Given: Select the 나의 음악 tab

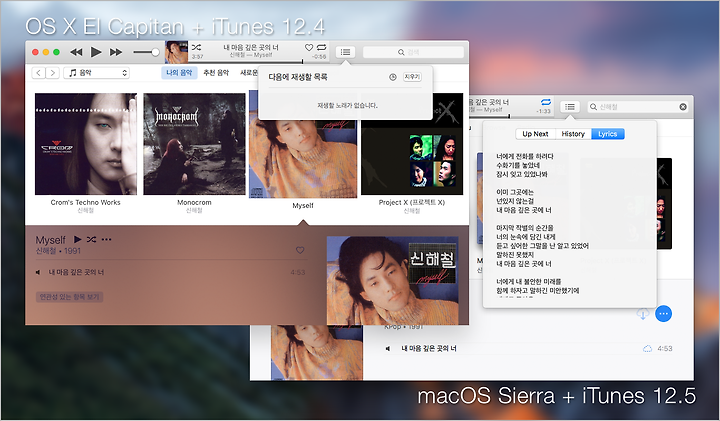Looking at the screenshot, I should point(179,73).
